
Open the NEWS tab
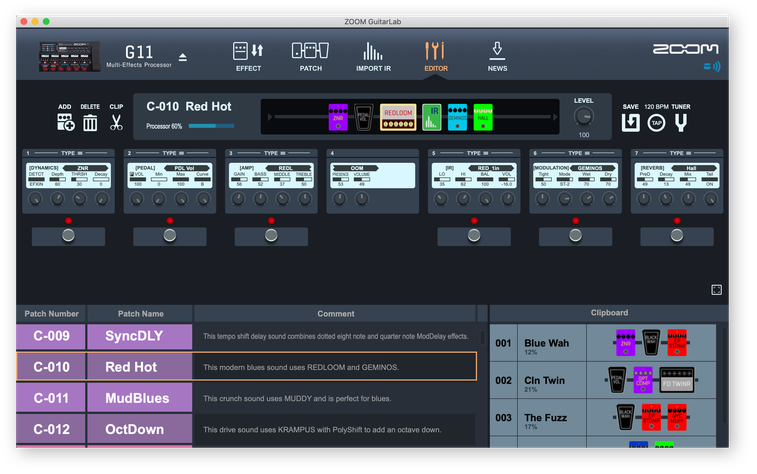point(497,56)
